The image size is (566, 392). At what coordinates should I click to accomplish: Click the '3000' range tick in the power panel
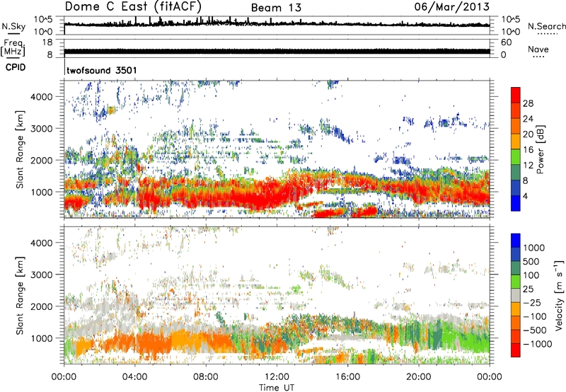click(x=42, y=129)
